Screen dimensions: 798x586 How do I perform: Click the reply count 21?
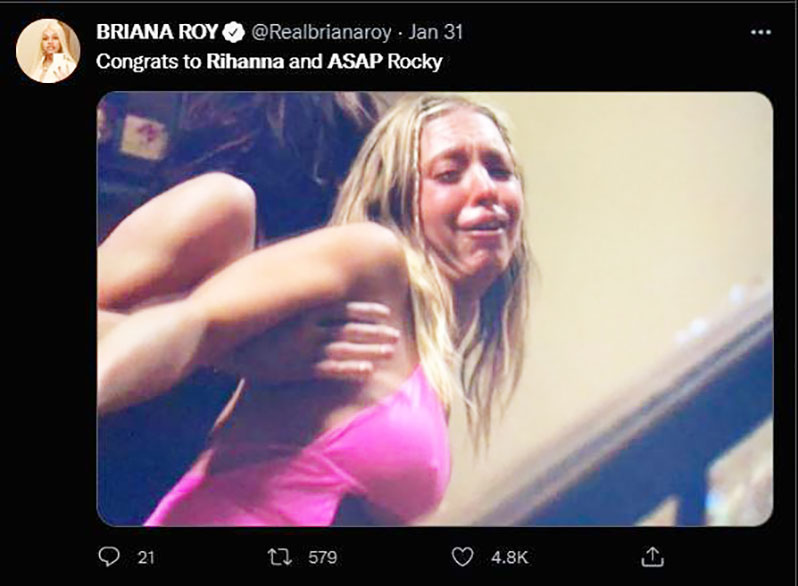point(146,557)
